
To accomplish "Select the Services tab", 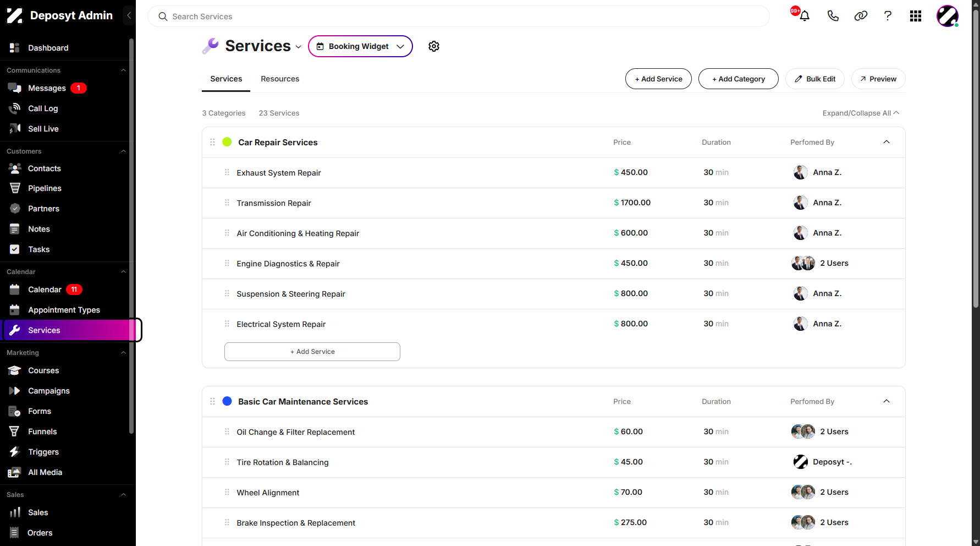I will click(x=226, y=79).
